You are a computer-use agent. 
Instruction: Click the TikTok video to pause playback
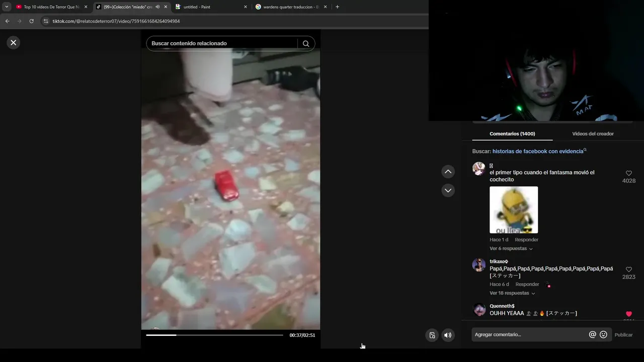click(x=230, y=189)
